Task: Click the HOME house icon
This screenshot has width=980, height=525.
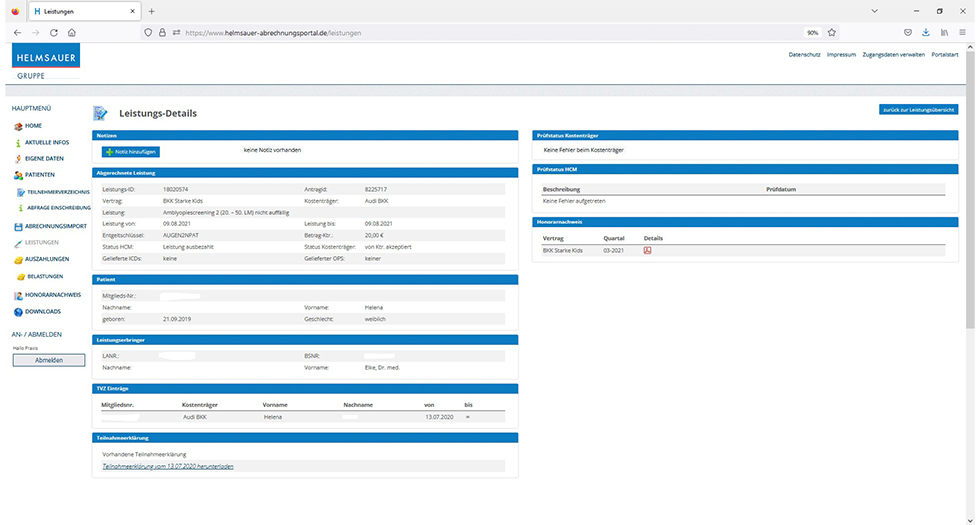Action: pos(18,126)
